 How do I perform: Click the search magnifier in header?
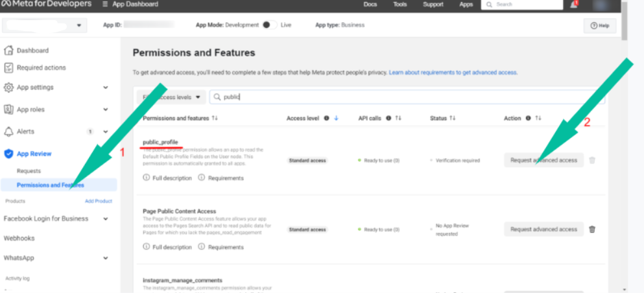(489, 5)
